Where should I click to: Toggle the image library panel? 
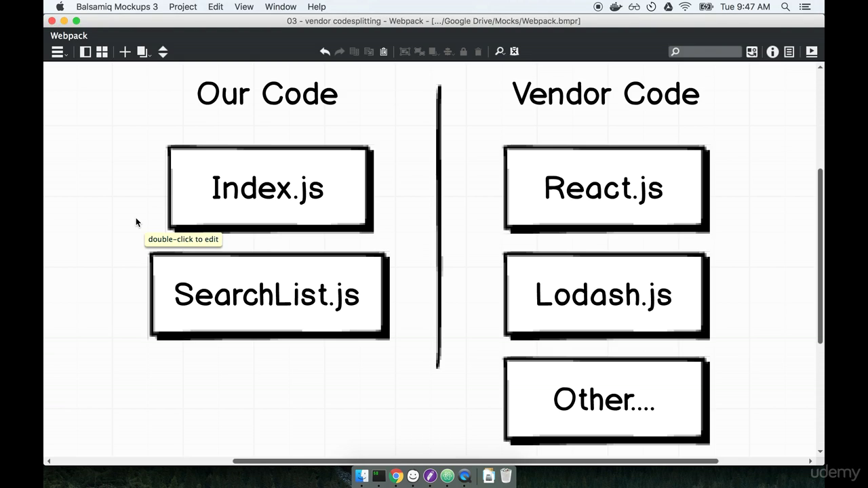pos(751,52)
